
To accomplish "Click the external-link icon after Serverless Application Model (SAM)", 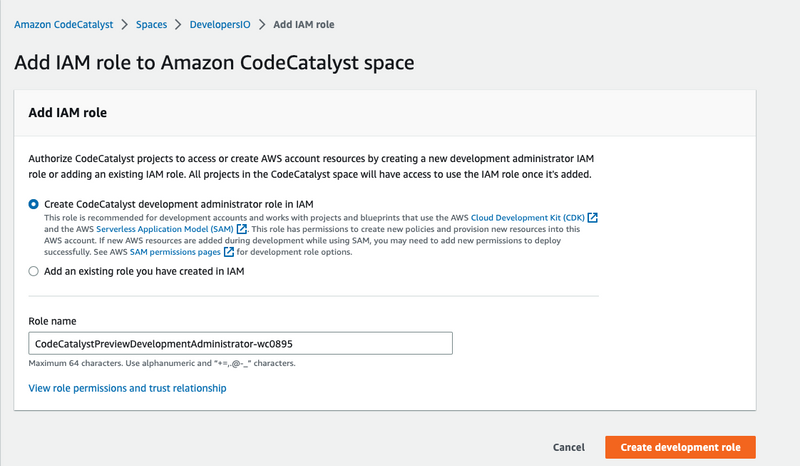I will click(x=242, y=230).
